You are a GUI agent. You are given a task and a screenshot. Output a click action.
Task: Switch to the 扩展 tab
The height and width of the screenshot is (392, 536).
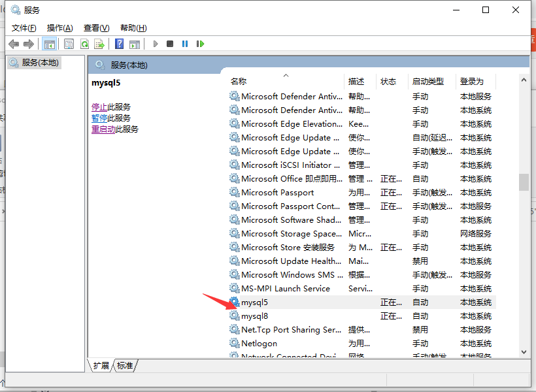pos(101,366)
